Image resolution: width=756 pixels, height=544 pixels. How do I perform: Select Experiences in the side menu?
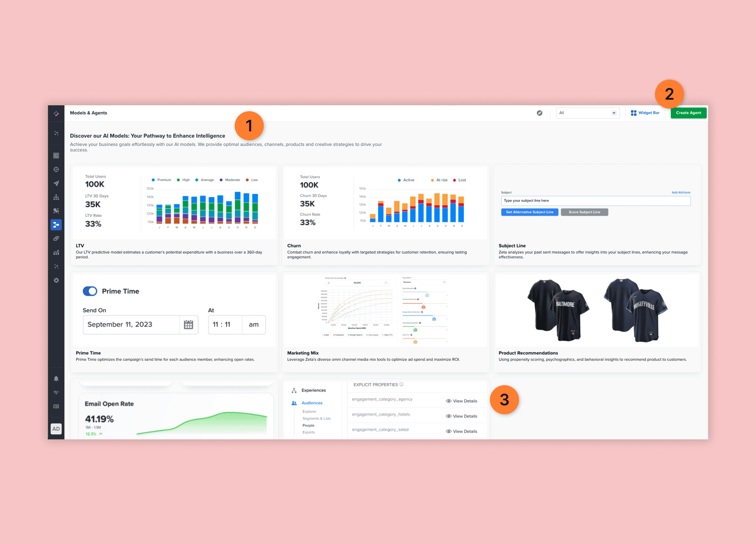313,390
